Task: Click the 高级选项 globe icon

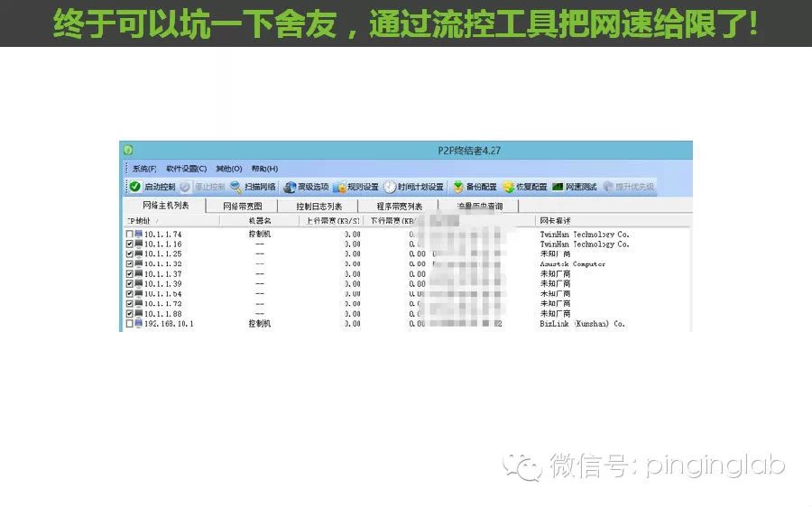Action: coord(290,187)
